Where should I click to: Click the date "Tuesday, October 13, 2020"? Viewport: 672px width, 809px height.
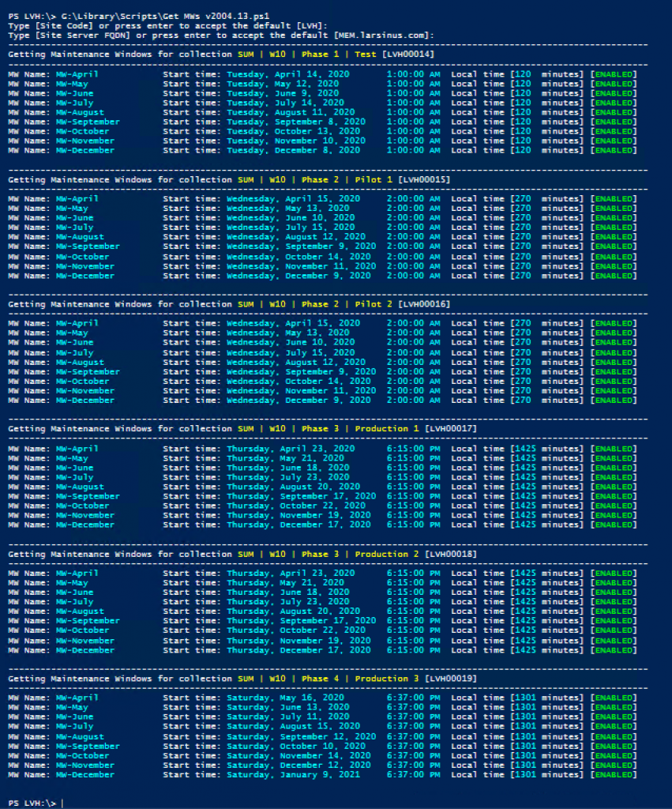tap(294, 132)
